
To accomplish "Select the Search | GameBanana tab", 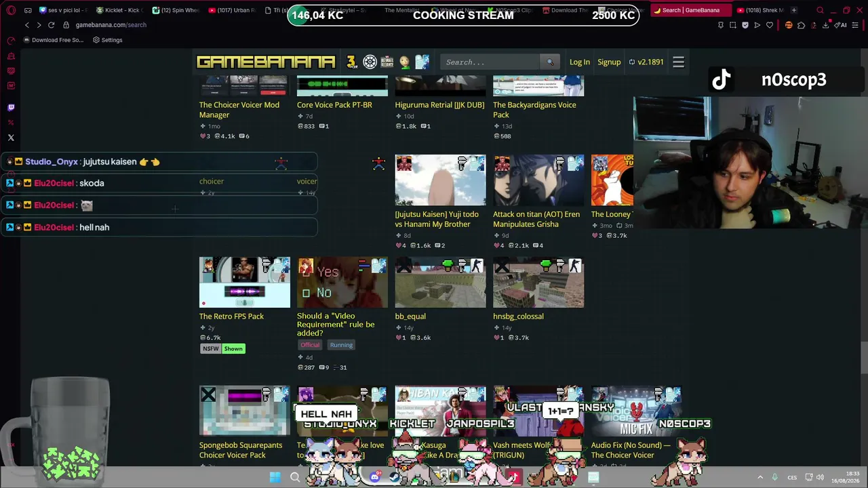I will [690, 10].
